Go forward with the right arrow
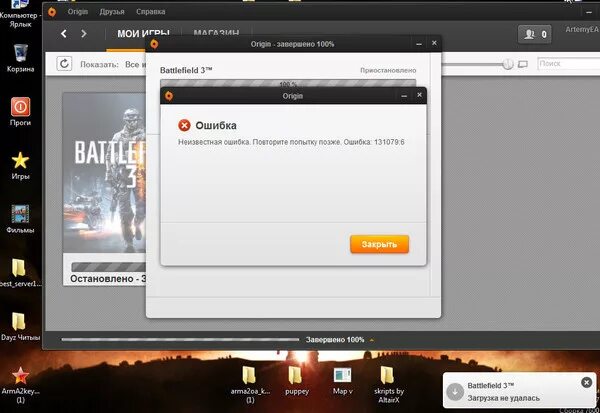 coord(84,34)
